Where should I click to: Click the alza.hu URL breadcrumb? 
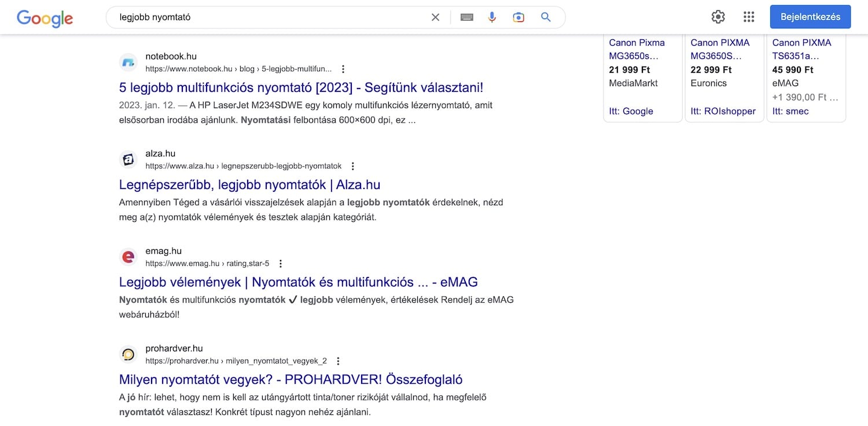244,166
